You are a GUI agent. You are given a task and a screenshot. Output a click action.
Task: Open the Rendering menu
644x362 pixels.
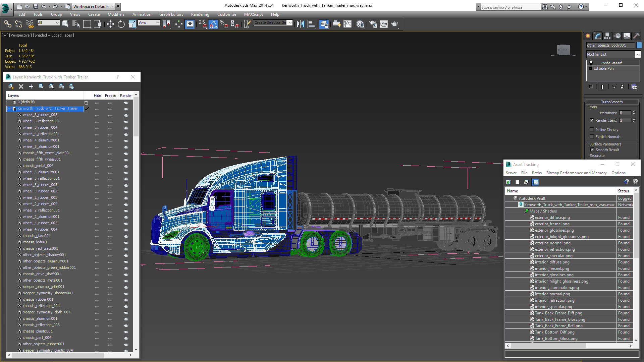(x=200, y=14)
